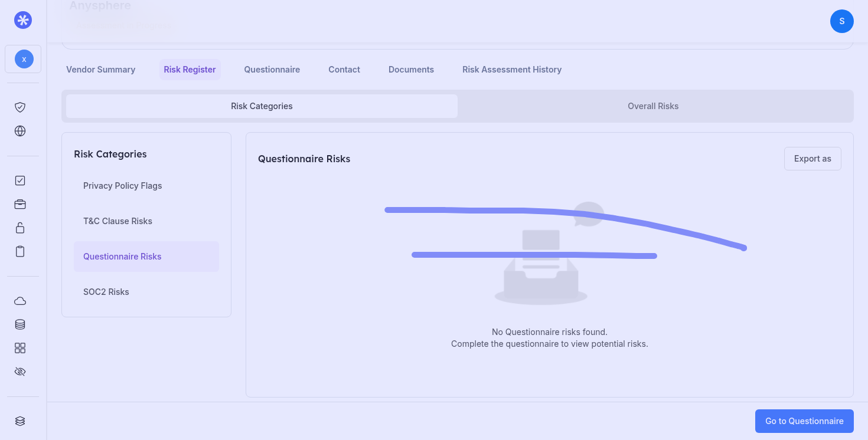Click the unlocked padlock sidebar icon
This screenshot has height=440, width=868.
(x=20, y=228)
